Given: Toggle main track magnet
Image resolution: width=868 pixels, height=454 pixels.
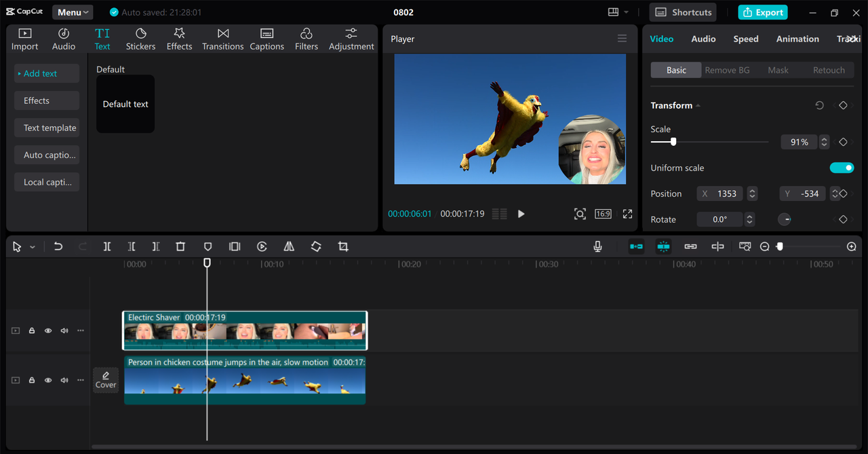Looking at the screenshot, I should (x=636, y=246).
